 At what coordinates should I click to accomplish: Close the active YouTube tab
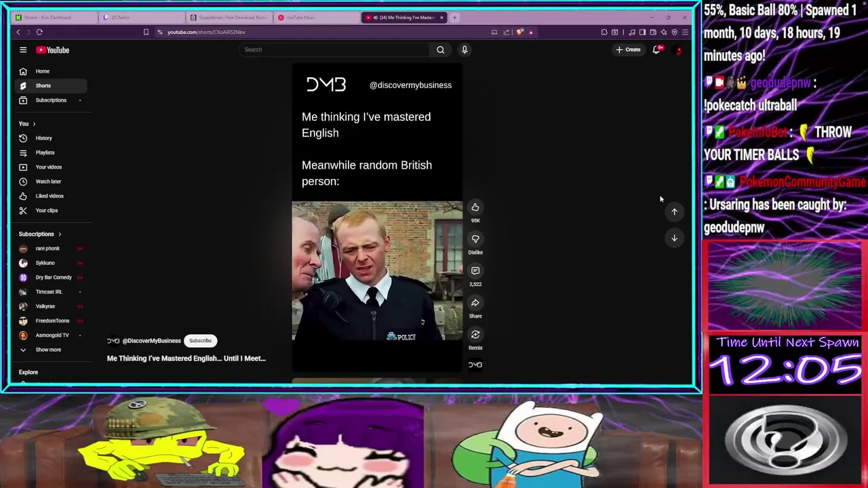(441, 18)
